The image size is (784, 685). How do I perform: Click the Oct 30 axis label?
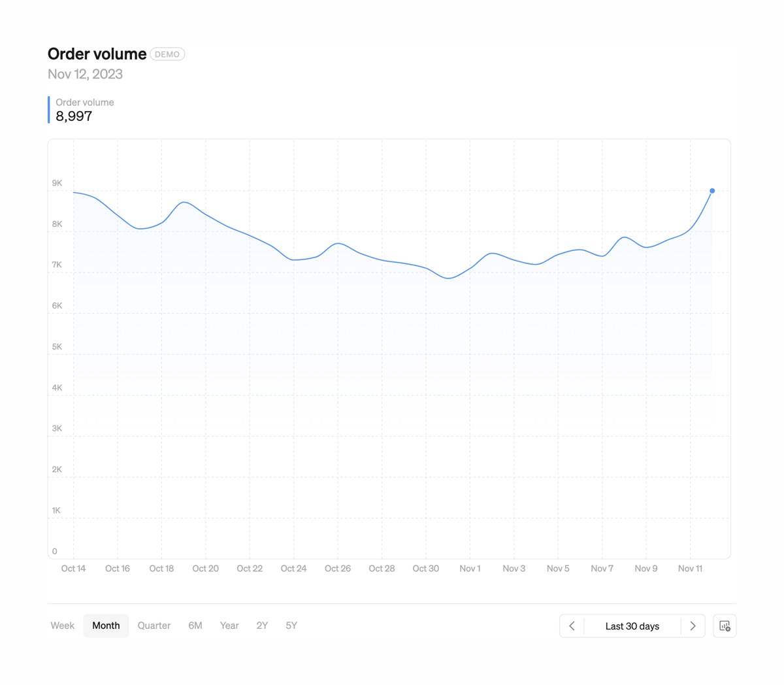tap(425, 568)
